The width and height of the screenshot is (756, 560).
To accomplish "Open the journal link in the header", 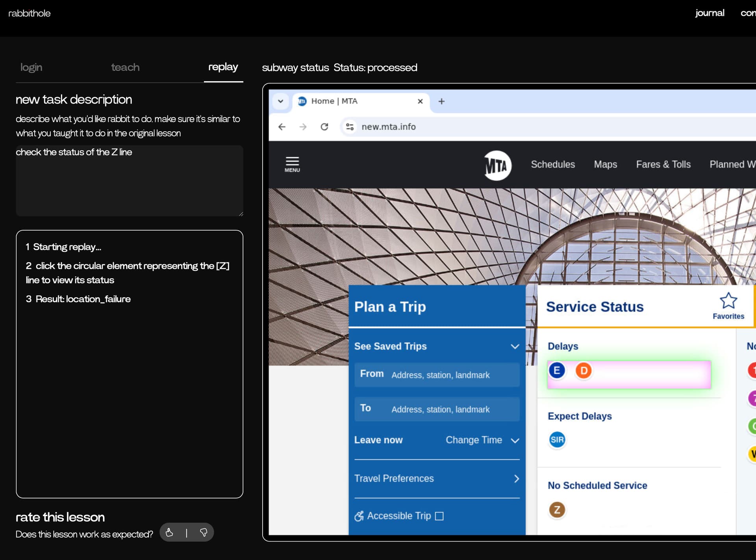I will (x=710, y=13).
